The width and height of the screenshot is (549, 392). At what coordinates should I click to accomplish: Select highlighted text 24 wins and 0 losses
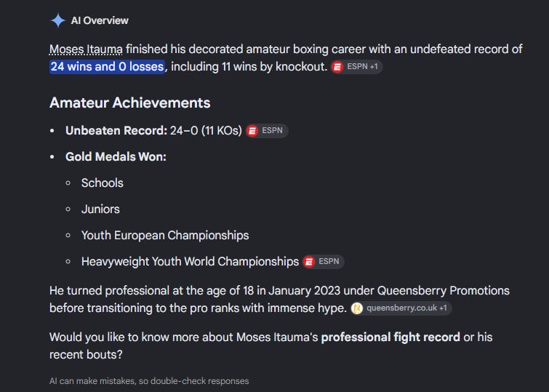107,67
